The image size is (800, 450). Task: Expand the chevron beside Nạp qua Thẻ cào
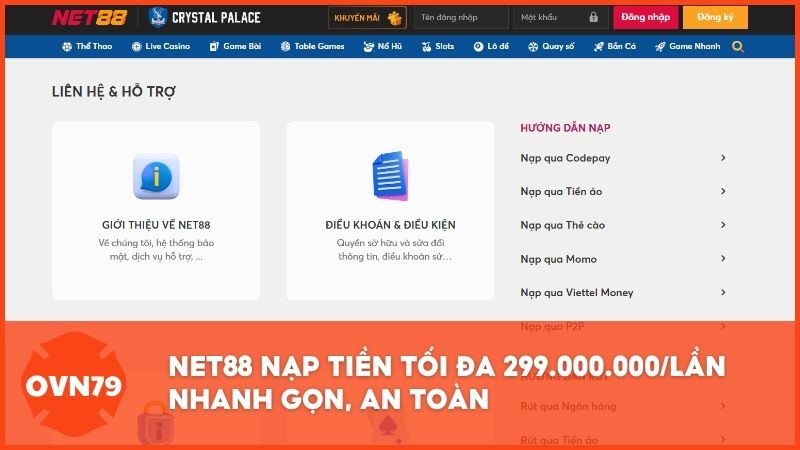pyautogui.click(x=723, y=224)
